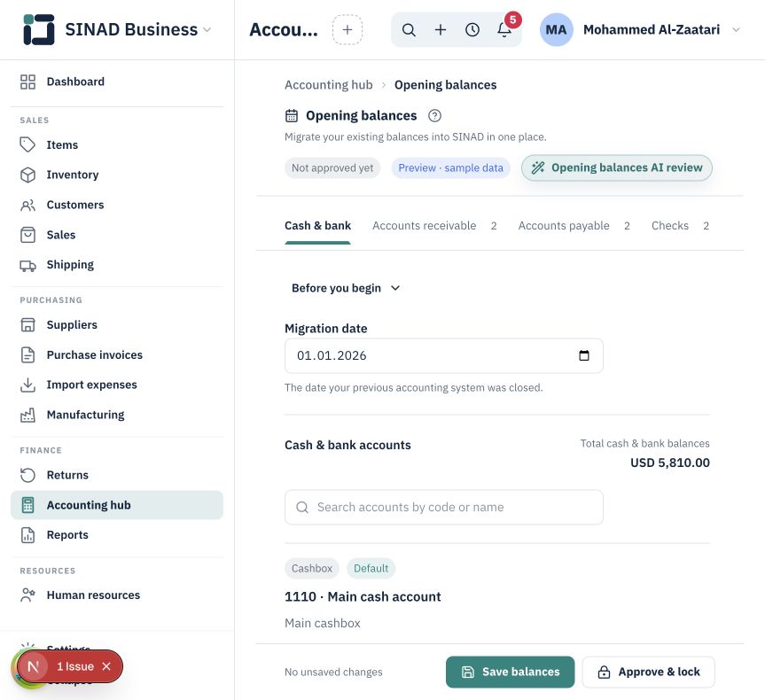765x700 pixels.
Task: Focus the Migration date field
Action: pos(444,355)
